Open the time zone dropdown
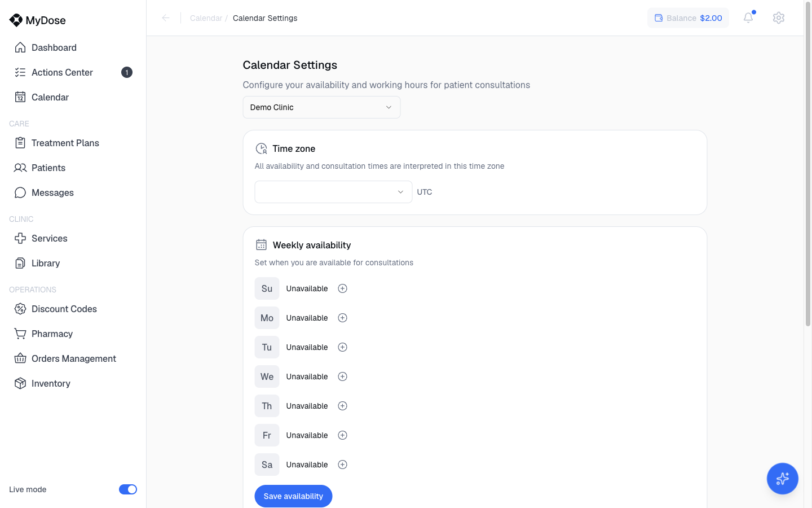Viewport: 812px width, 508px height. (333, 192)
